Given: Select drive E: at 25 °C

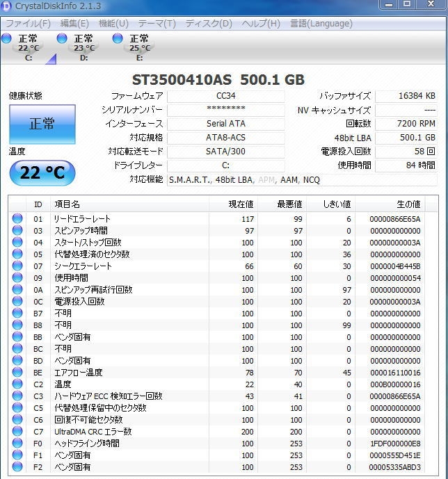Looking at the screenshot, I should tap(133, 47).
